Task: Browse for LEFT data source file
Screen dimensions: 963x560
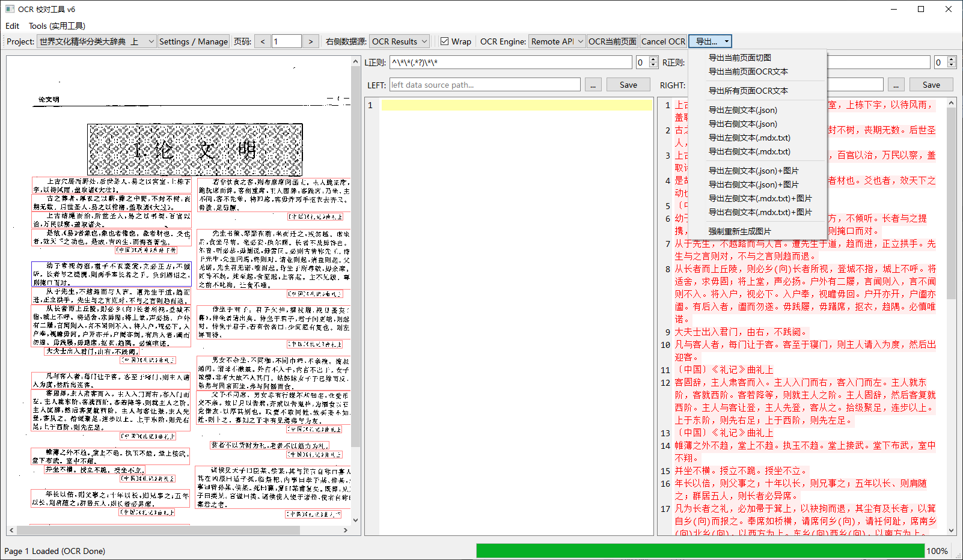Action: [593, 85]
